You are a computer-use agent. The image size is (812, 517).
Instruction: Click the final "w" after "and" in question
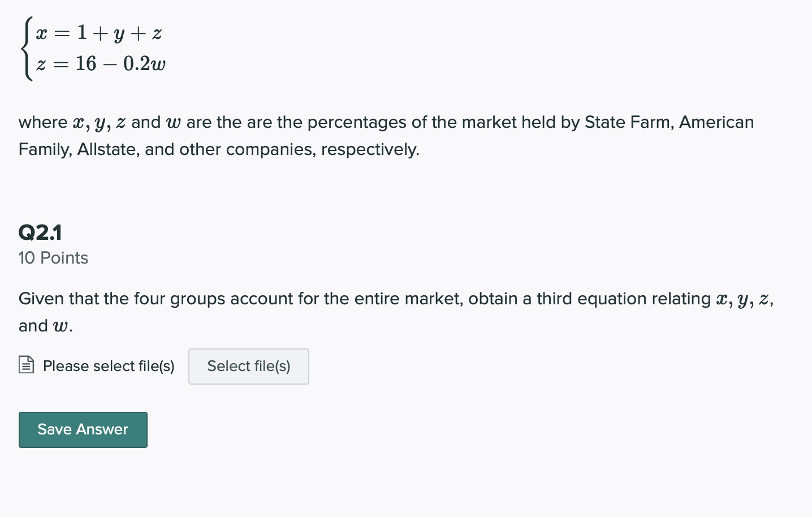point(61,326)
